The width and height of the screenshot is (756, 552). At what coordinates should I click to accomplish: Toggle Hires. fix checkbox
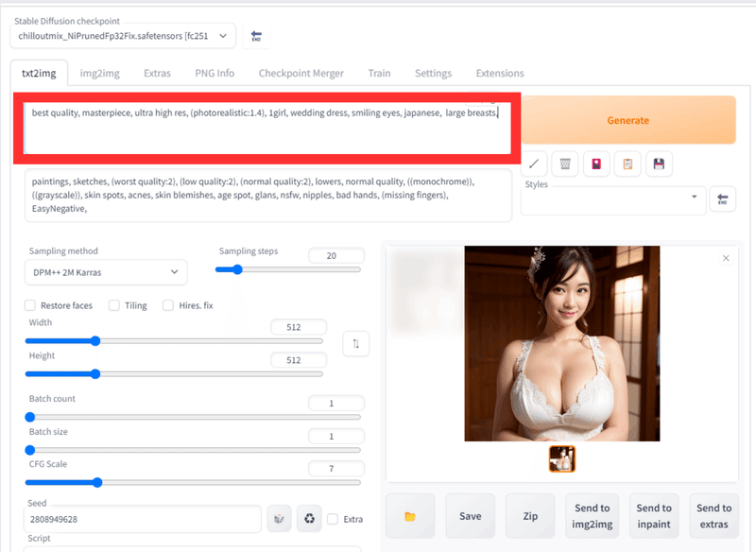(x=168, y=305)
